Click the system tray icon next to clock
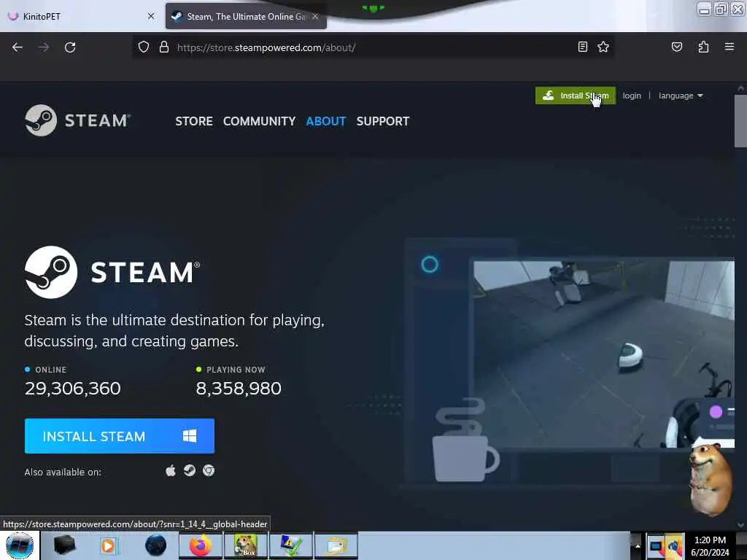The image size is (747, 560). tap(675, 546)
